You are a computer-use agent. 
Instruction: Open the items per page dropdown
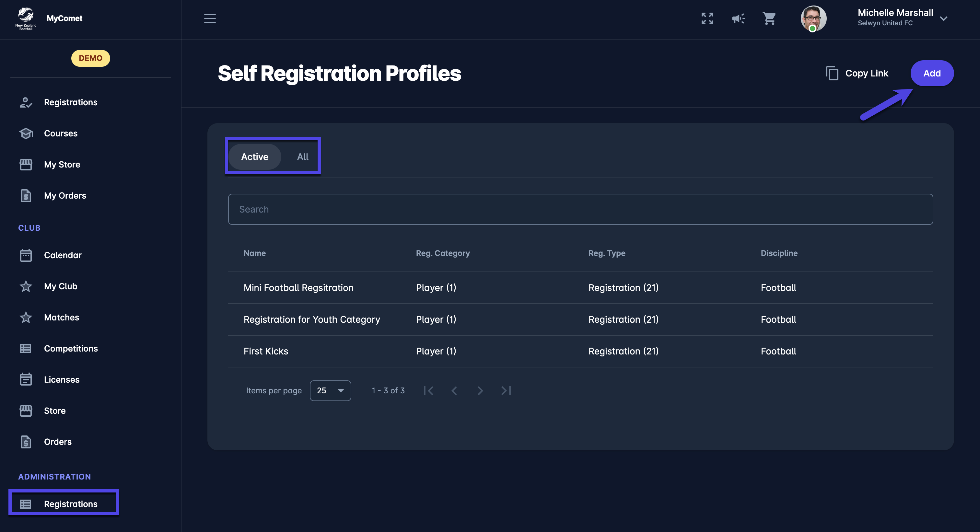tap(330, 390)
